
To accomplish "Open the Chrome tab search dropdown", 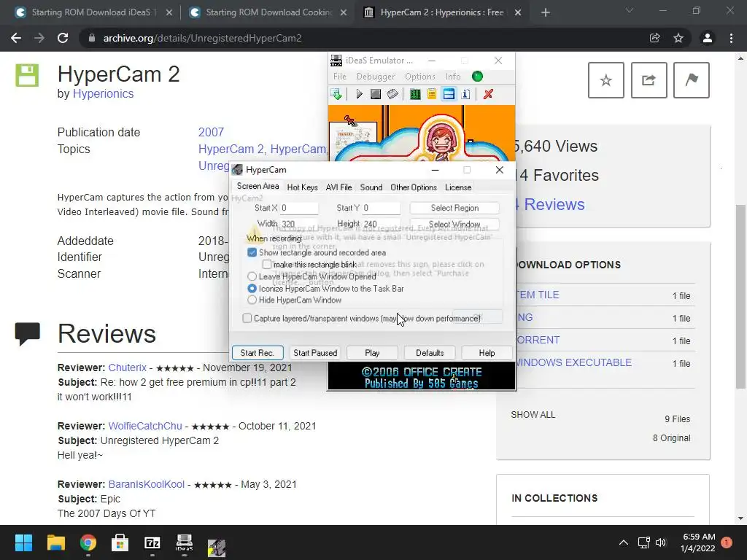I will (x=630, y=10).
